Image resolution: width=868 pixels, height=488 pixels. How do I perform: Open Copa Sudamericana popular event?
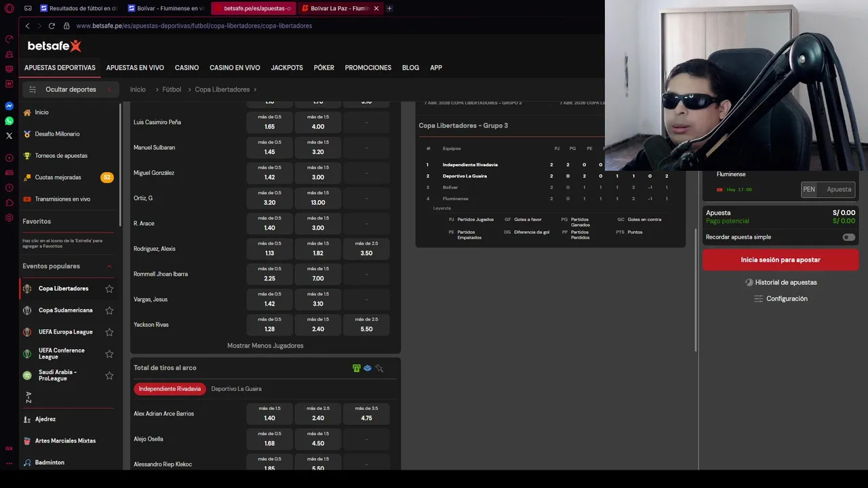65,310
